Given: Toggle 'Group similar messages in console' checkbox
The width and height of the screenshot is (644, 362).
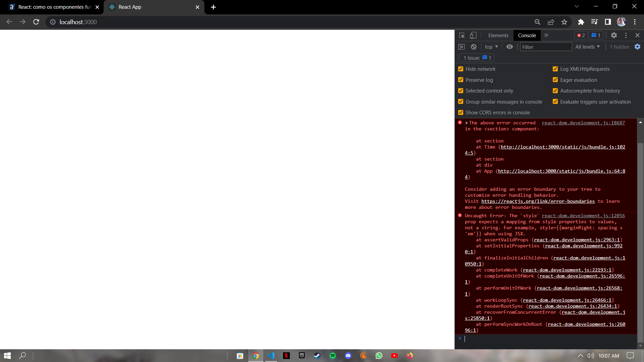Looking at the screenshot, I should pyautogui.click(x=461, y=101).
